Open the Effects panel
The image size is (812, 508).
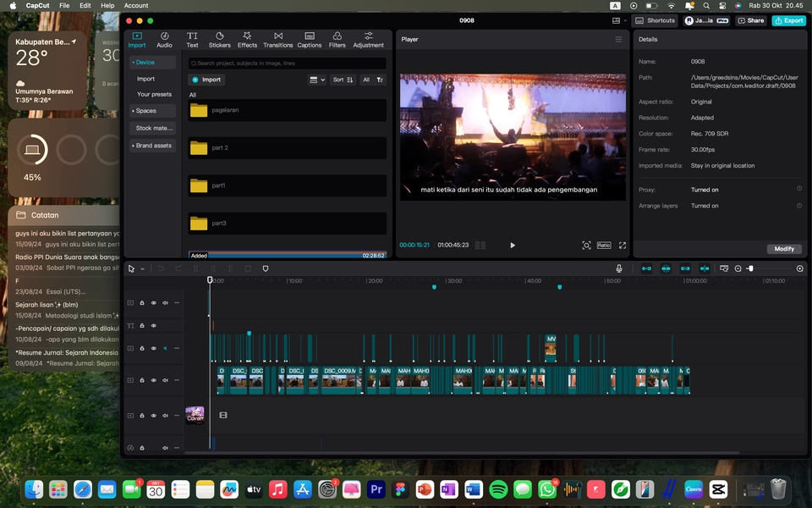coord(247,39)
